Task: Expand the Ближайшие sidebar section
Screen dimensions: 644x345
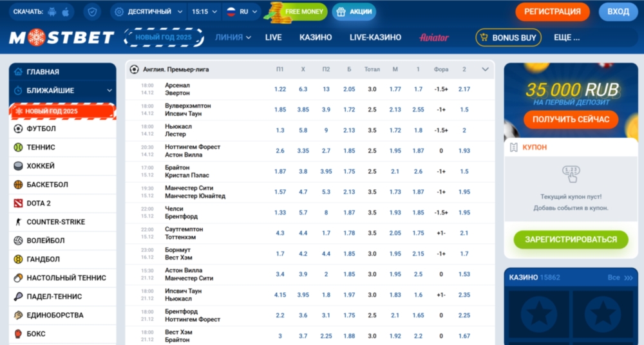Action: click(x=109, y=91)
